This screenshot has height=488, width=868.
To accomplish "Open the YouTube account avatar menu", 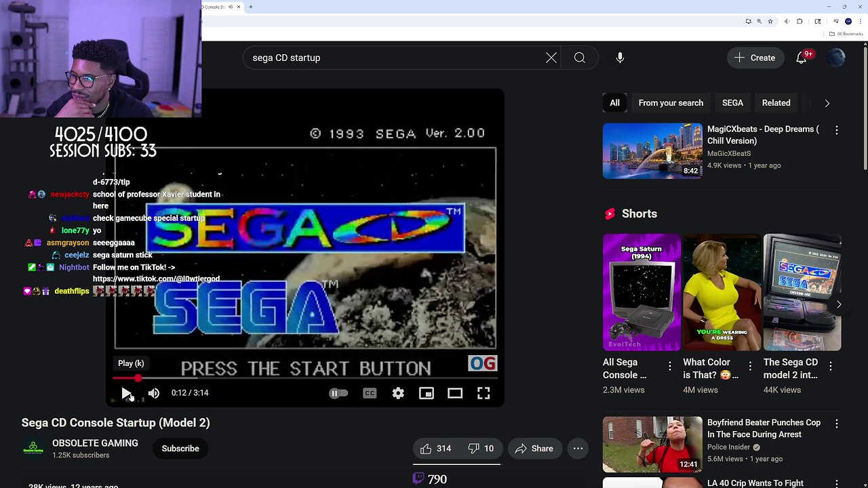I will coord(836,58).
